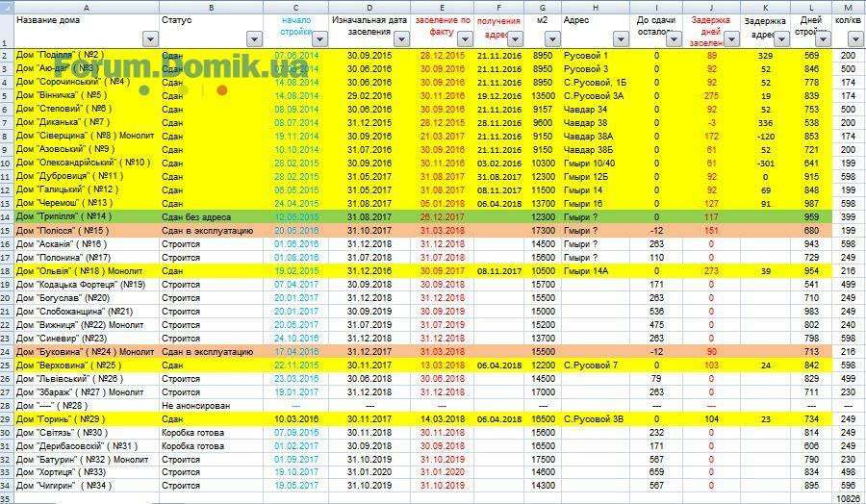Click area value 17300 in Полісся row
Screen dimensions: 866x504
[543, 230]
